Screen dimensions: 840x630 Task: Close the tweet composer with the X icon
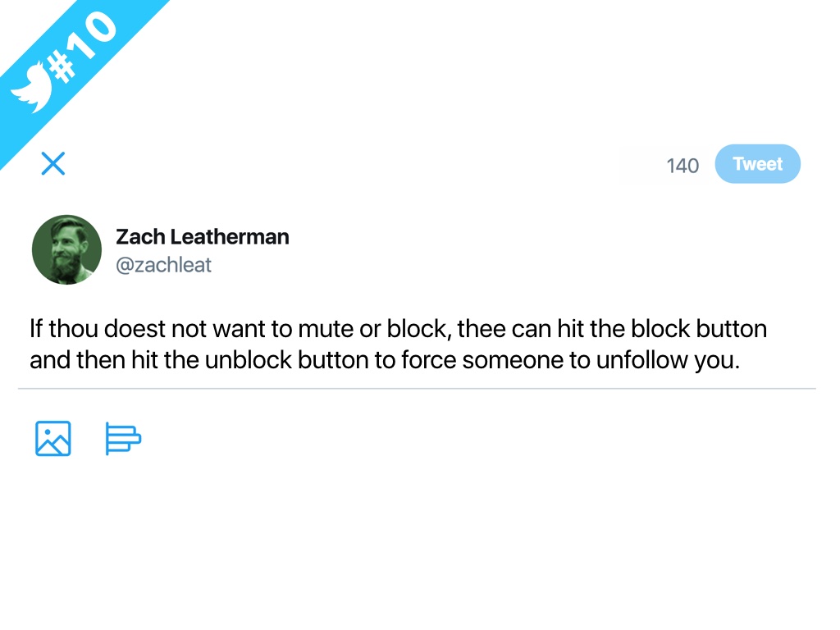click(x=53, y=164)
